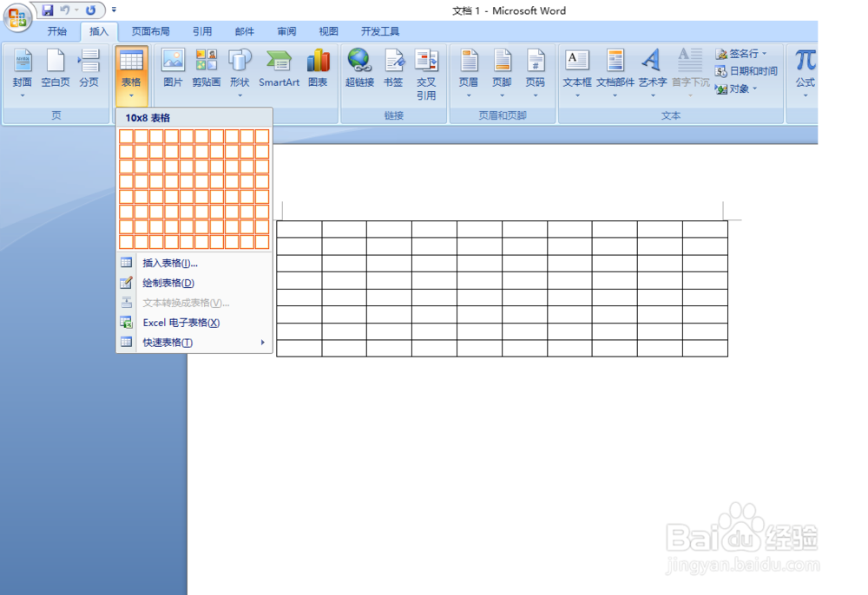868x595 pixels.
Task: Open the Developer (开发工具) tab
Action: [x=380, y=31]
